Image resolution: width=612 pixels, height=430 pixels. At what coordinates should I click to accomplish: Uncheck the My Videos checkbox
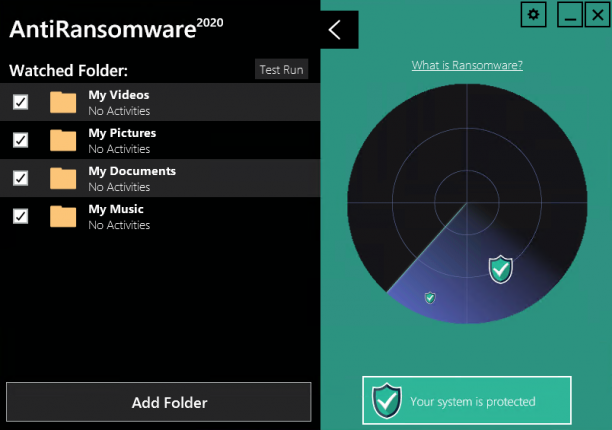pos(20,102)
